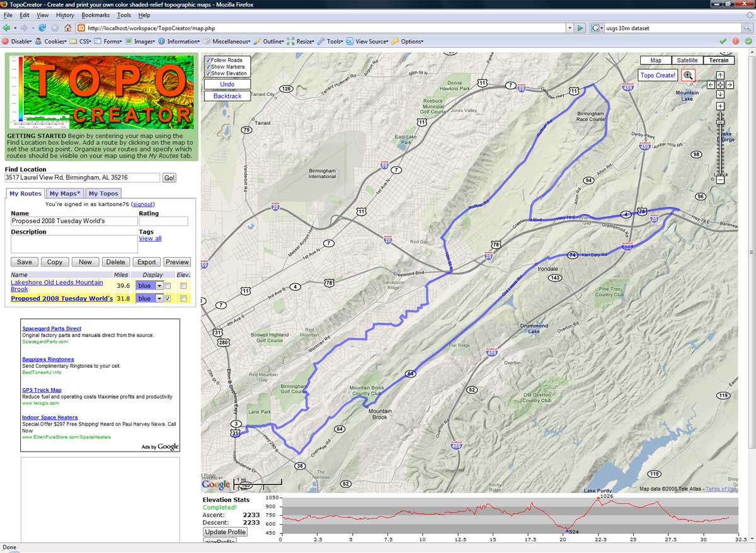Image resolution: width=756 pixels, height=553 pixels.
Task: Click the browser Stop icon
Action: [x=55, y=28]
